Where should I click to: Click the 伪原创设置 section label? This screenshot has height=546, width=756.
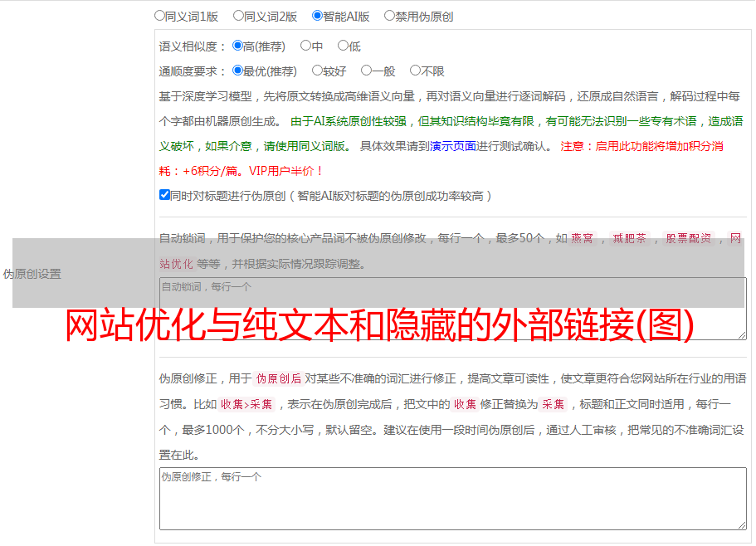coord(32,274)
